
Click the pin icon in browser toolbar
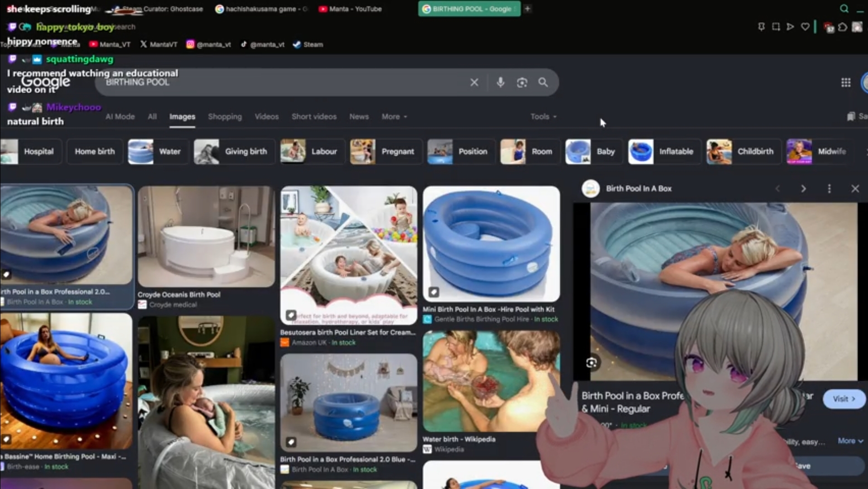click(x=761, y=27)
